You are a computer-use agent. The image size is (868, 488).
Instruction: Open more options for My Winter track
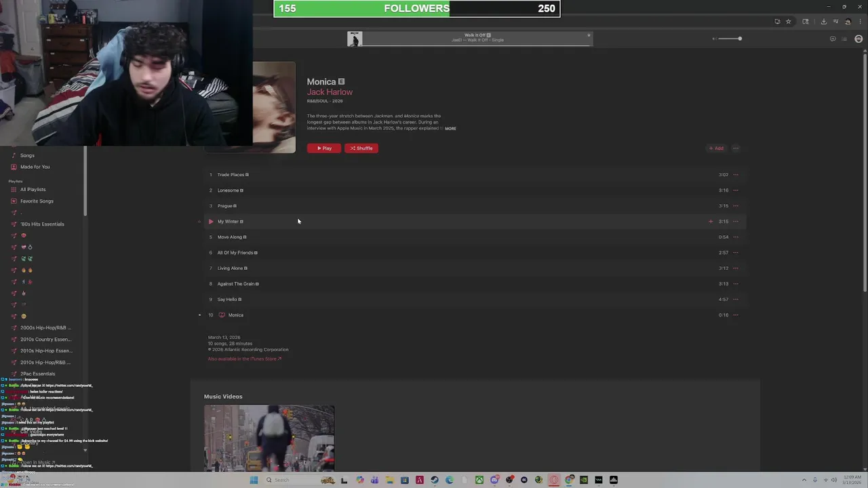pyautogui.click(x=736, y=222)
